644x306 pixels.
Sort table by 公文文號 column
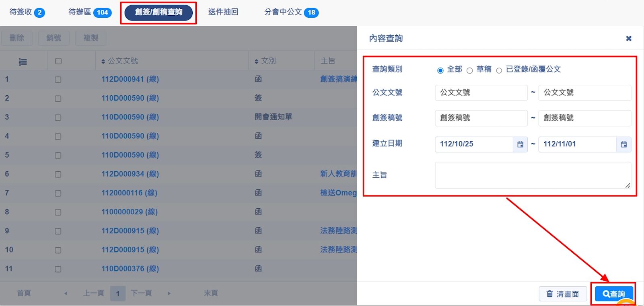103,62
